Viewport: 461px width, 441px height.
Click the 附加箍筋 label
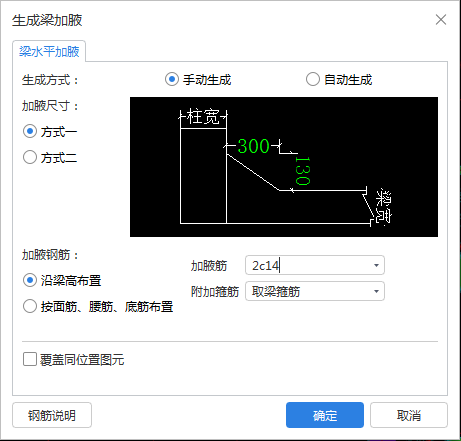click(x=215, y=292)
